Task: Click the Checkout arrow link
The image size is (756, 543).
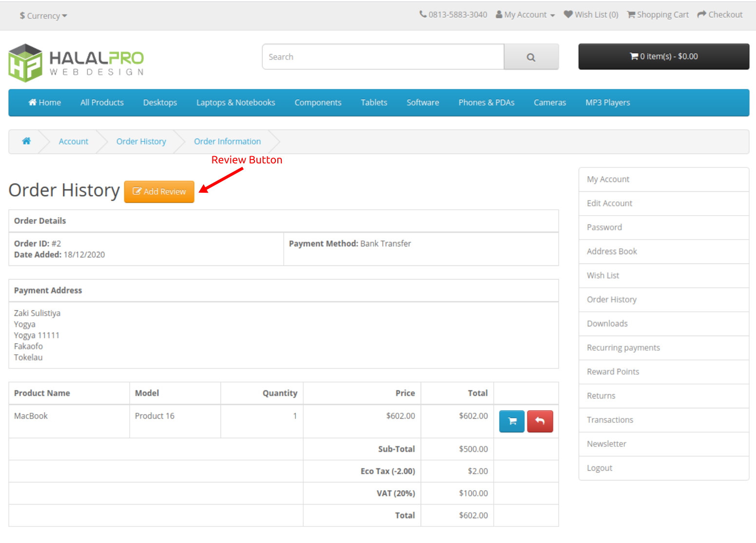Action: (x=719, y=15)
